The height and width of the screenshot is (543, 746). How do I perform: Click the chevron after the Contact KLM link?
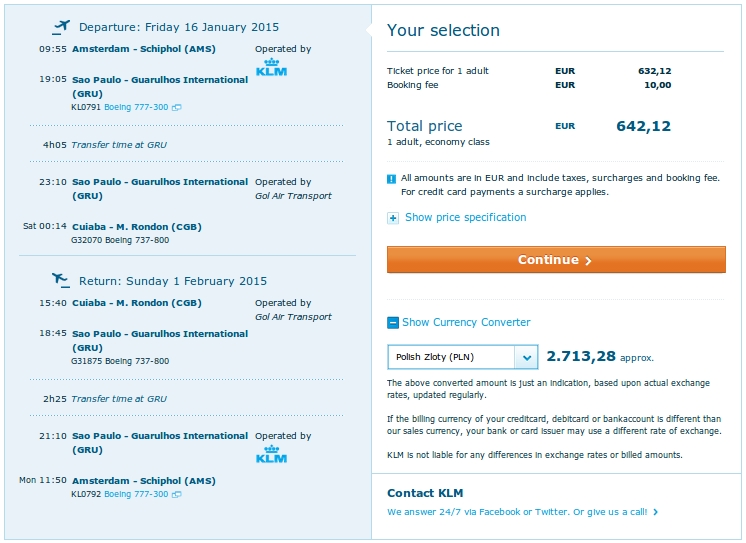point(656,512)
